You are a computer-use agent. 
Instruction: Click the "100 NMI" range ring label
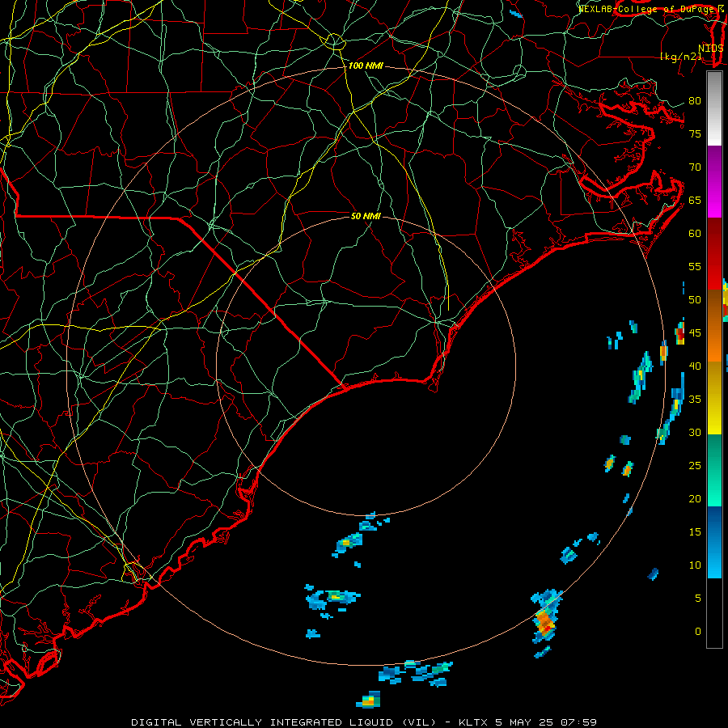click(366, 66)
